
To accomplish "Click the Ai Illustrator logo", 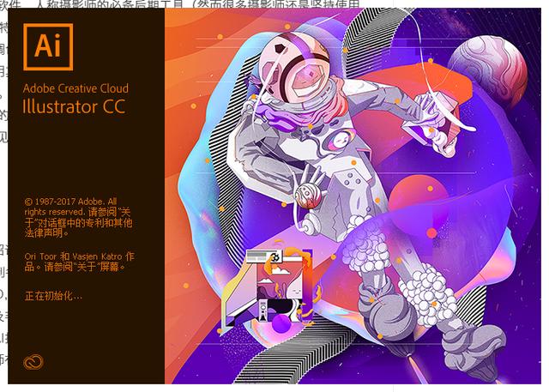I will click(48, 47).
